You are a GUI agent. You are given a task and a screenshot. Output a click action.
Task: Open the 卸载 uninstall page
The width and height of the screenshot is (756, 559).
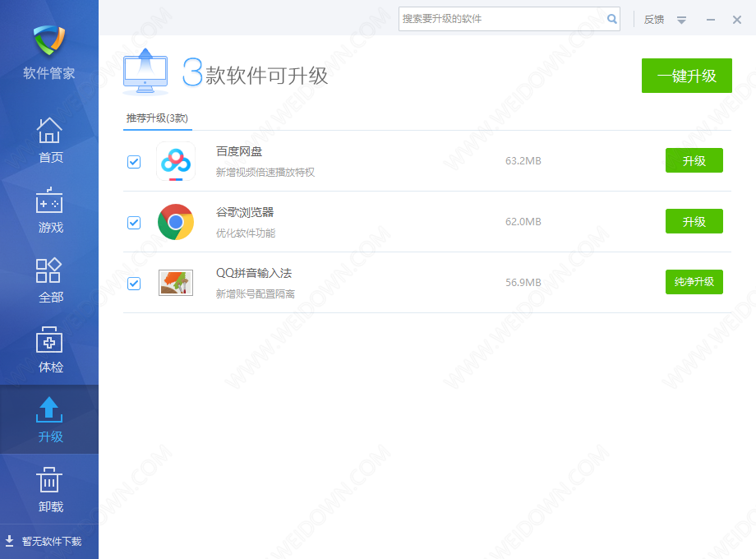[49, 490]
